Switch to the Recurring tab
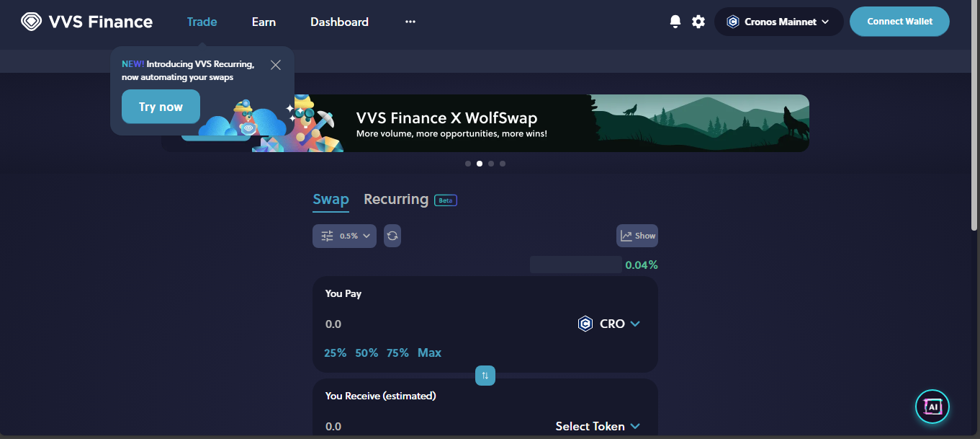This screenshot has height=439, width=980. pos(396,199)
